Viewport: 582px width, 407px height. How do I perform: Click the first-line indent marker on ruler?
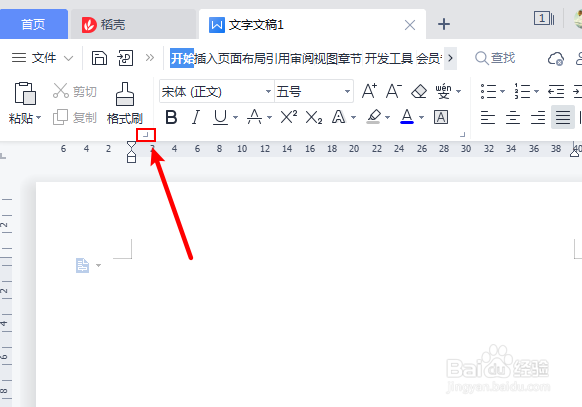(x=131, y=144)
